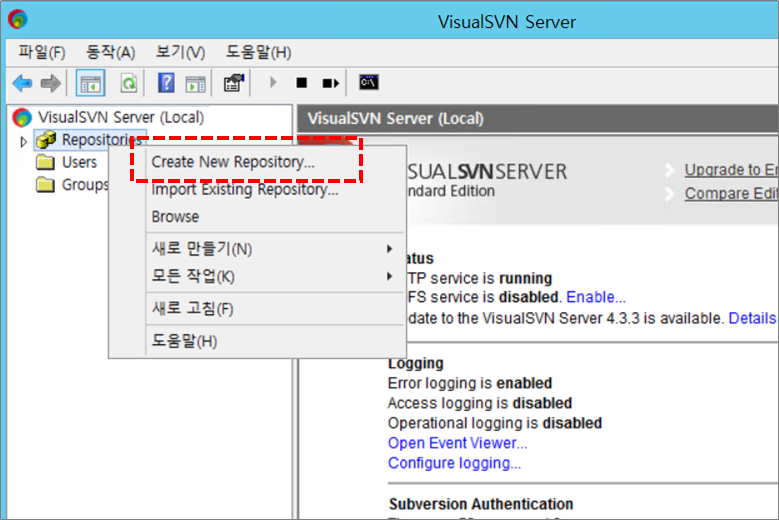Image resolution: width=779 pixels, height=520 pixels.
Task: Restart service with stop-play button
Action: pyautogui.click(x=330, y=83)
